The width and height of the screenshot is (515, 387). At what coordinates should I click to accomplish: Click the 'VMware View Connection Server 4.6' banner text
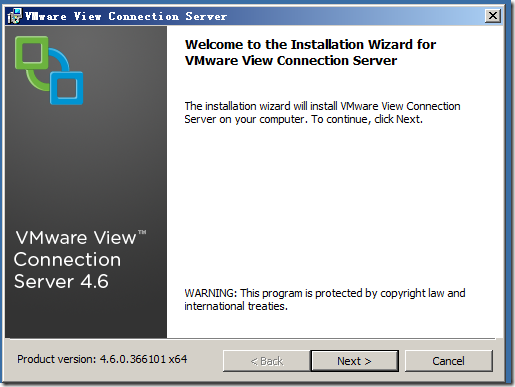[x=80, y=259]
